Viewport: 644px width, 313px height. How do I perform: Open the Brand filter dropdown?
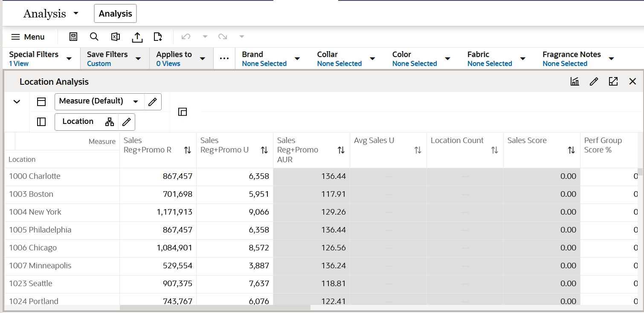pyautogui.click(x=297, y=58)
